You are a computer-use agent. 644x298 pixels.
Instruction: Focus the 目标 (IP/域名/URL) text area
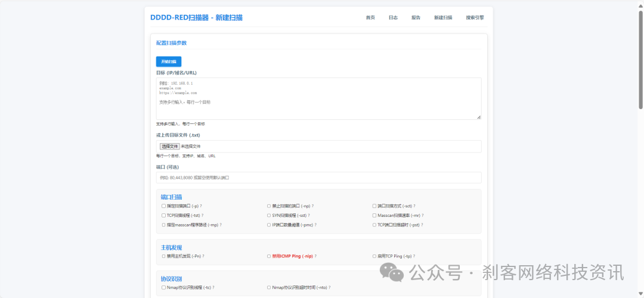318,98
